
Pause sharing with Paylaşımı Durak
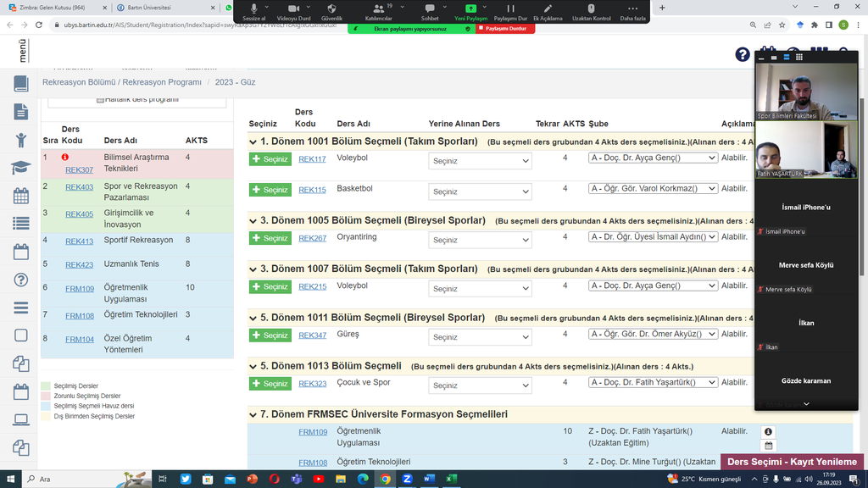click(x=510, y=9)
